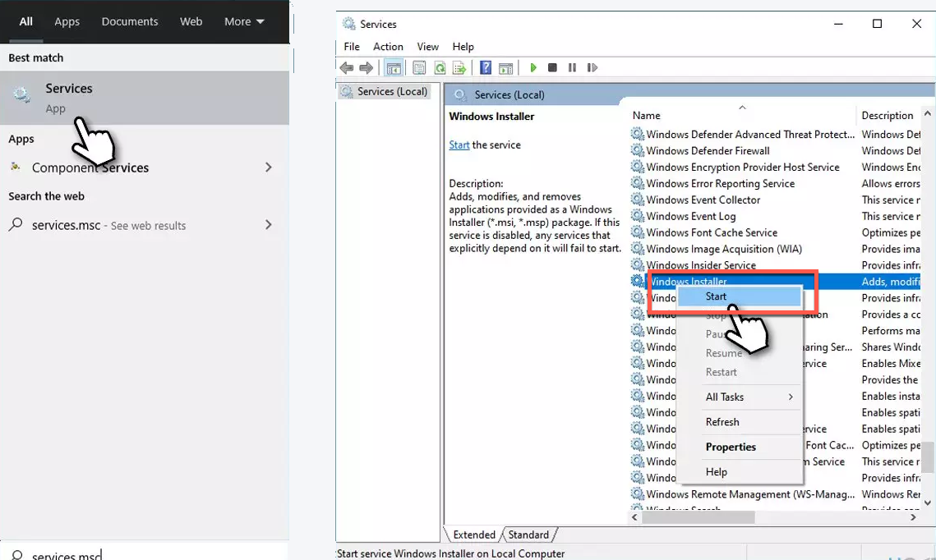The width and height of the screenshot is (936, 560).
Task: Click the forward navigation arrow
Action: pos(367,67)
